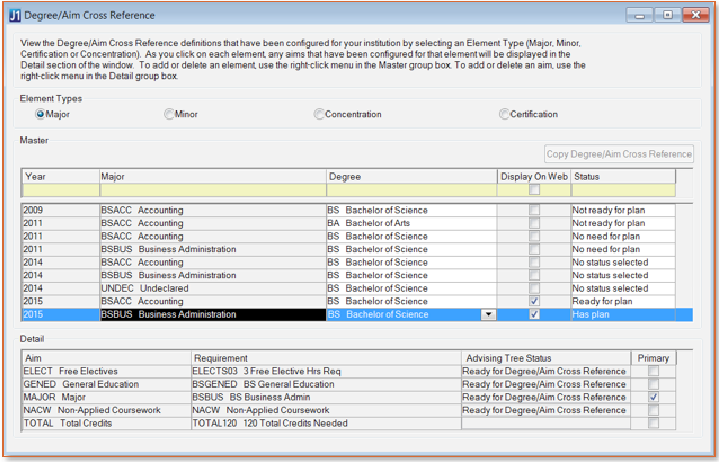Toggle Display On Web header checkbox
Viewport: 720px width, 462px height.
click(533, 189)
